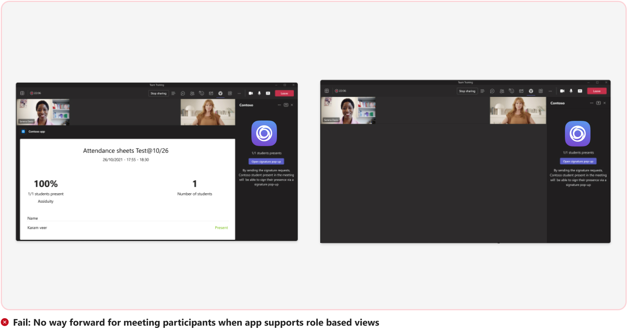Select Serena Davis video tile in left window
The image size is (644, 328).
43,112
